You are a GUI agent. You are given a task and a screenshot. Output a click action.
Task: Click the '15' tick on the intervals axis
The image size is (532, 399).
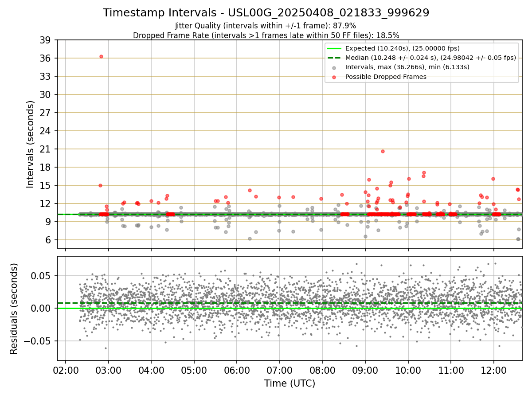tap(45, 186)
